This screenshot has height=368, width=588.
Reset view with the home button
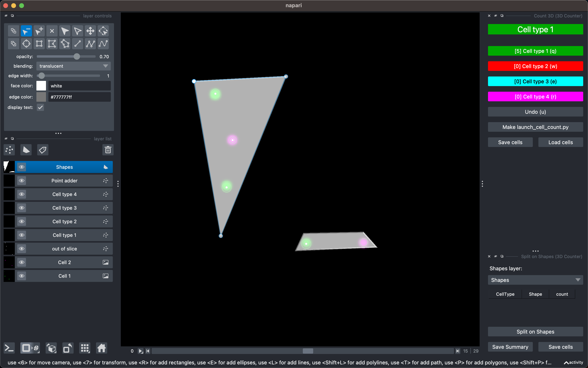click(x=101, y=348)
